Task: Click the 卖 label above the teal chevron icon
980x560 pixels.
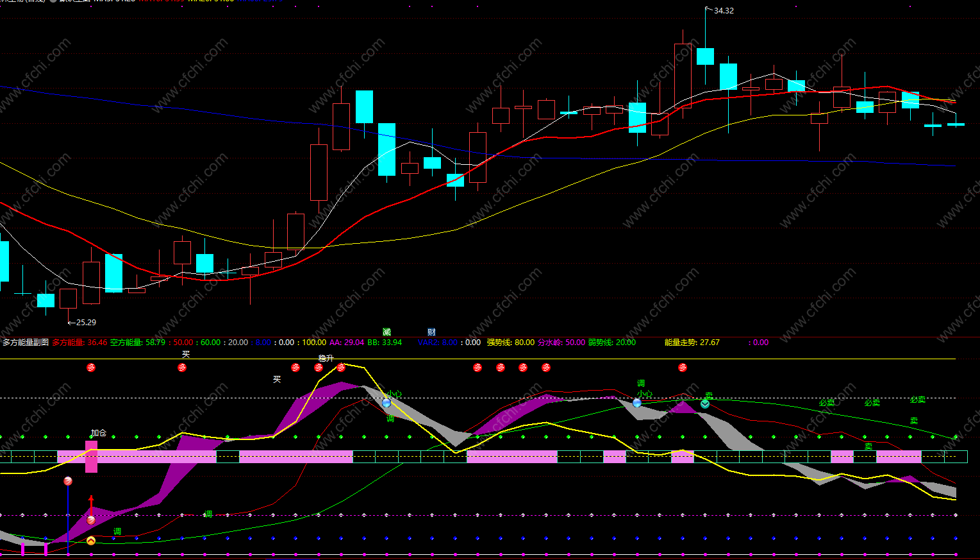Action: tap(709, 395)
